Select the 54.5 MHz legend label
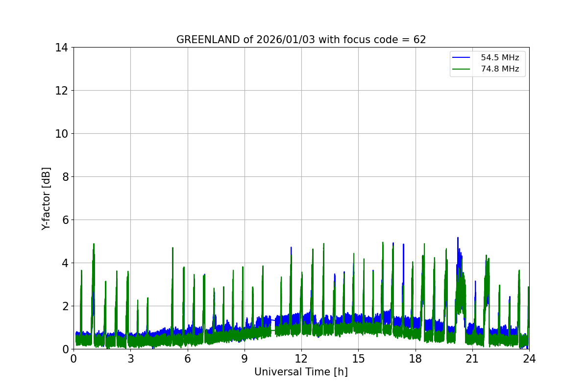Image resolution: width=588 pixels, height=392 pixels. pyautogui.click(x=500, y=57)
